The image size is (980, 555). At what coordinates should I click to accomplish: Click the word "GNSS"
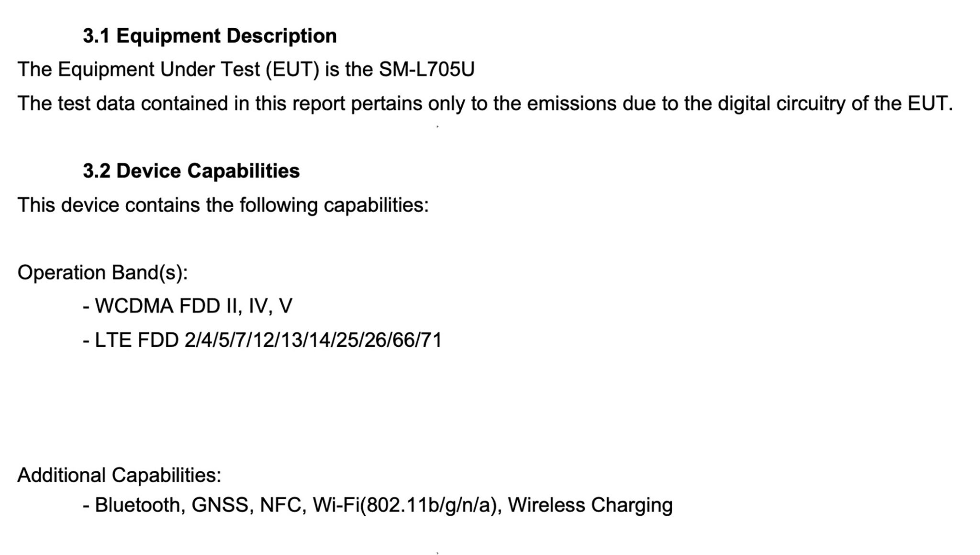coord(220,505)
